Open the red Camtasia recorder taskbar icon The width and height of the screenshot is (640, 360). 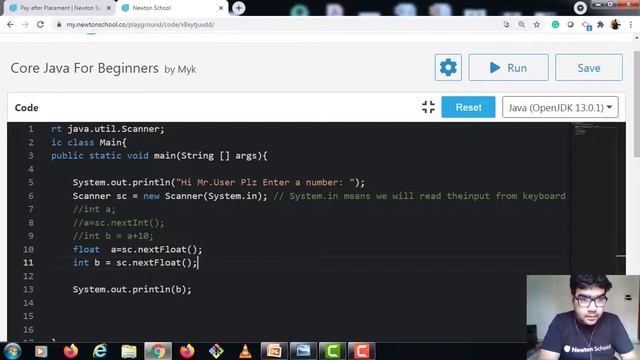(361, 351)
